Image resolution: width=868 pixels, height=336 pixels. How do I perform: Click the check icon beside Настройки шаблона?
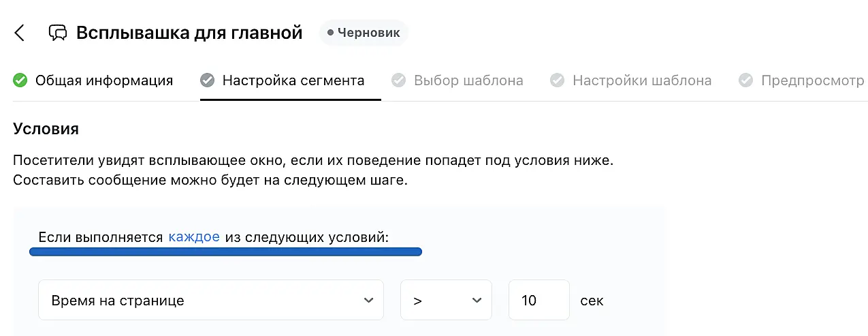(x=558, y=80)
